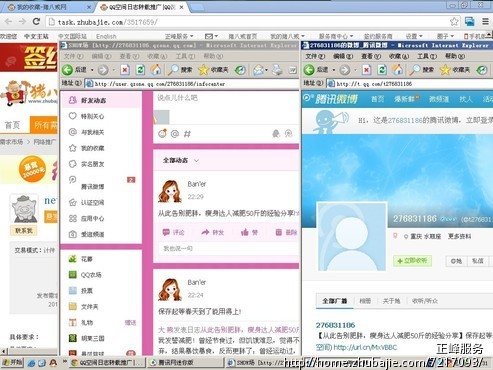Refresh the Tencent Weibo IE window
This screenshot has width=493, height=370.
(x=382, y=70)
